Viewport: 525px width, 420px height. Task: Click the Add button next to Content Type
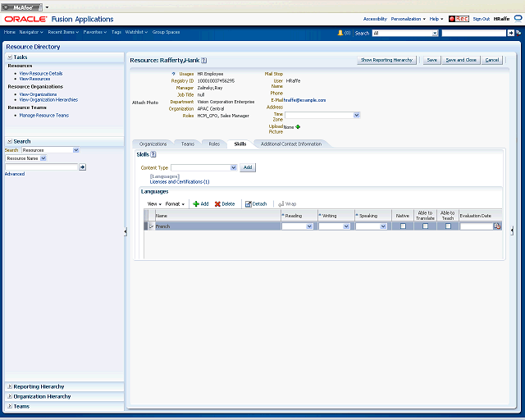(248, 167)
